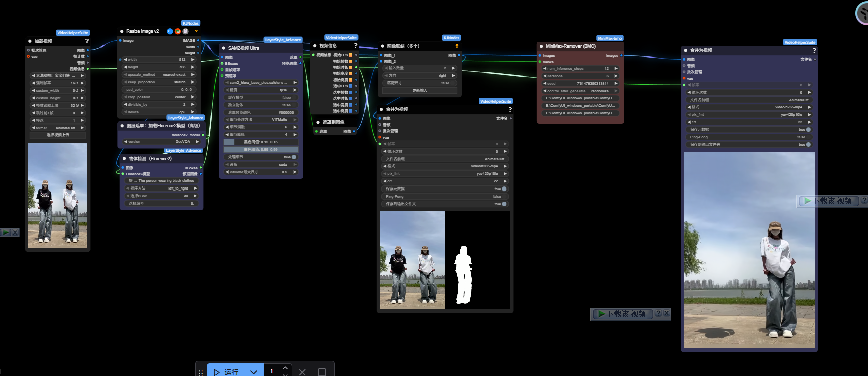Collapse the SAM2视频 Ultra node via its title dot

coord(224,48)
